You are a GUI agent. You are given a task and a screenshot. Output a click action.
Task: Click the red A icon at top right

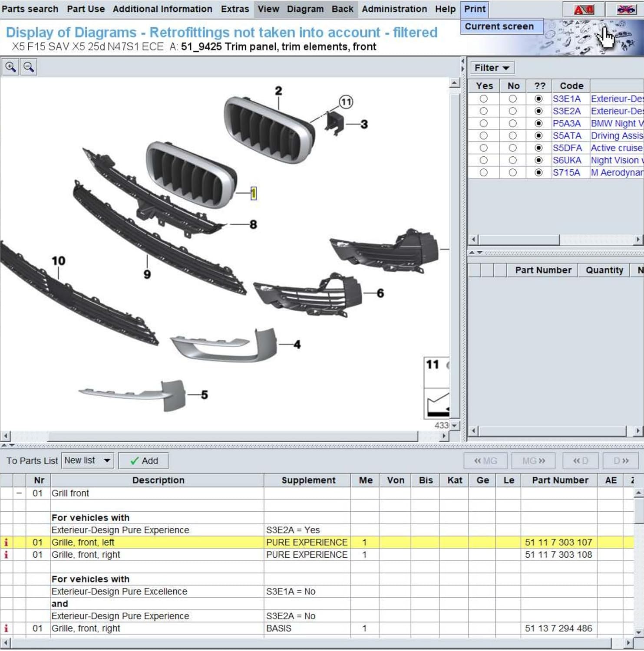pyautogui.click(x=583, y=9)
